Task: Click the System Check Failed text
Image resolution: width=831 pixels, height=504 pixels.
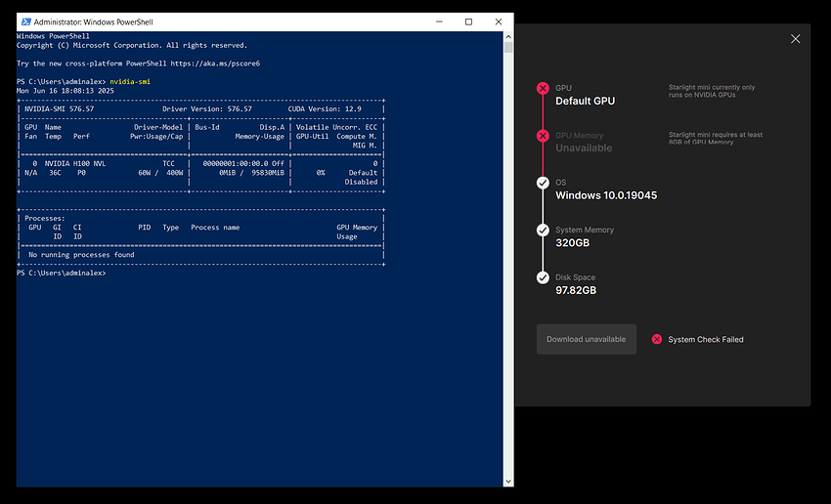Action: point(706,339)
